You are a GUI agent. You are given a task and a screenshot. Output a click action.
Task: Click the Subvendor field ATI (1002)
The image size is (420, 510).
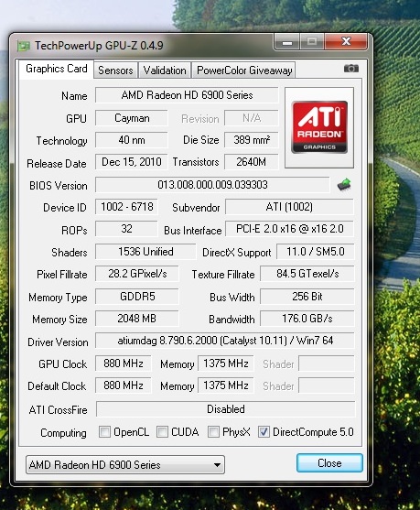click(x=289, y=207)
